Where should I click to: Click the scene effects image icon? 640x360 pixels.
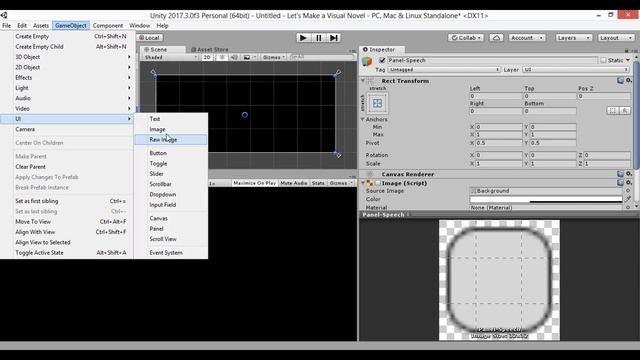(x=247, y=57)
